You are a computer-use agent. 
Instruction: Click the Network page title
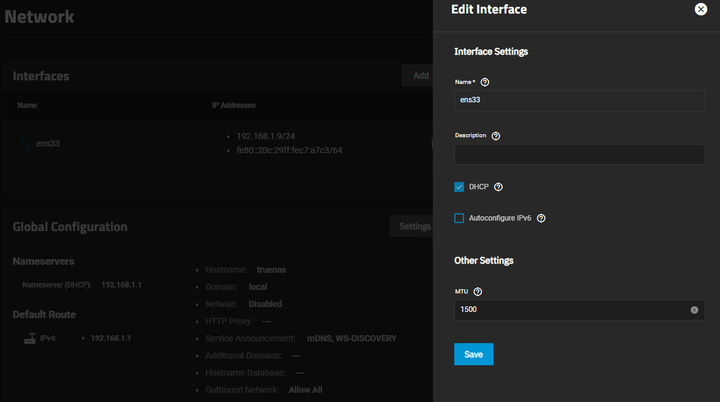click(39, 17)
